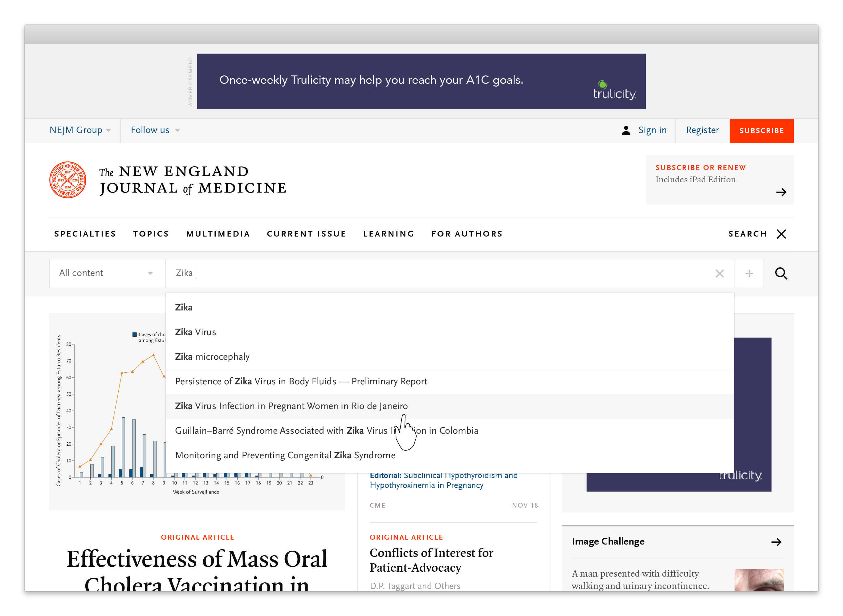Open the SPECIALTIES navigation menu
Viewport: 843px width, 616px height.
pos(85,234)
